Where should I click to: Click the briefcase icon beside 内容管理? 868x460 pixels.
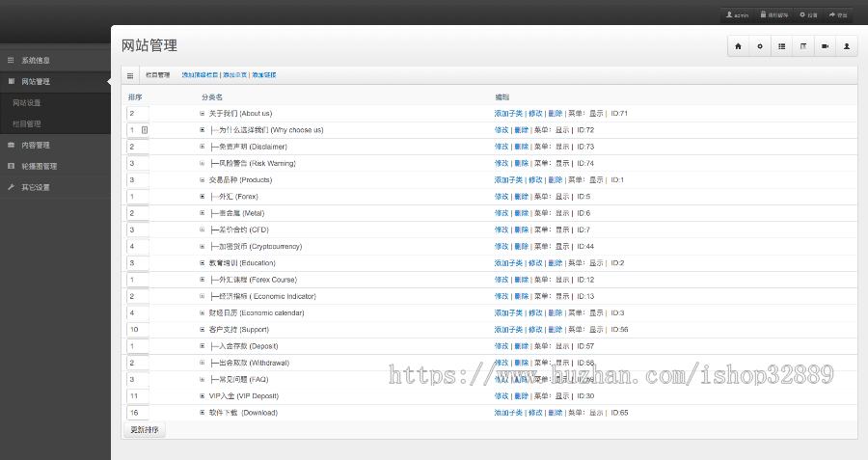(11, 145)
